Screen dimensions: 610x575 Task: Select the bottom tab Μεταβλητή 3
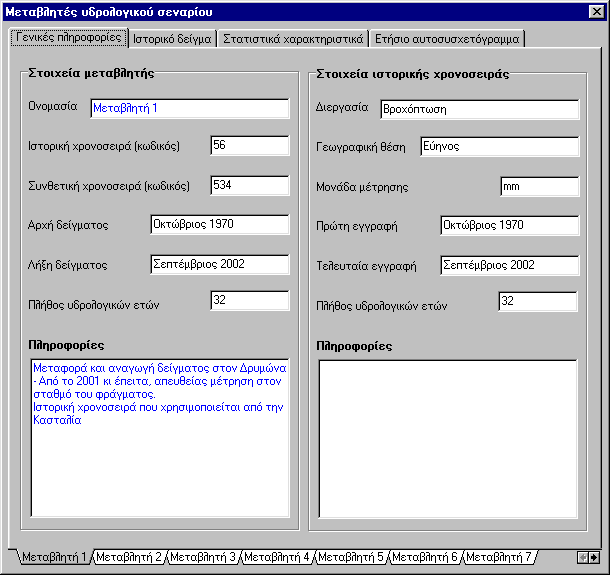point(203,557)
